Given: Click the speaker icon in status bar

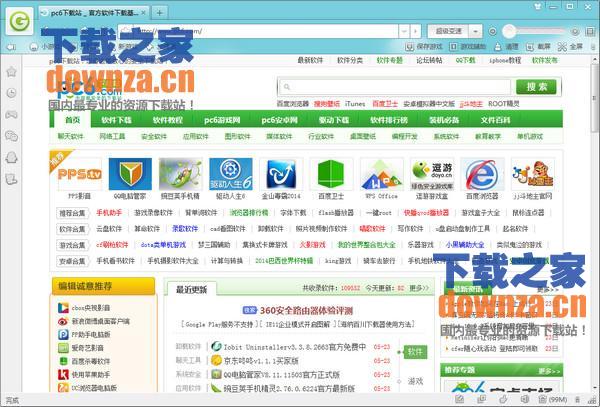Looking at the screenshot, I should [525, 399].
